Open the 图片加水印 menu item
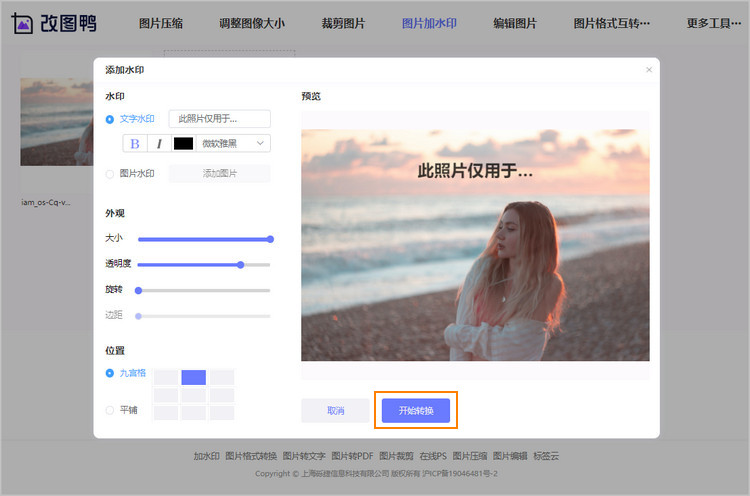The image size is (750, 496). [x=429, y=23]
